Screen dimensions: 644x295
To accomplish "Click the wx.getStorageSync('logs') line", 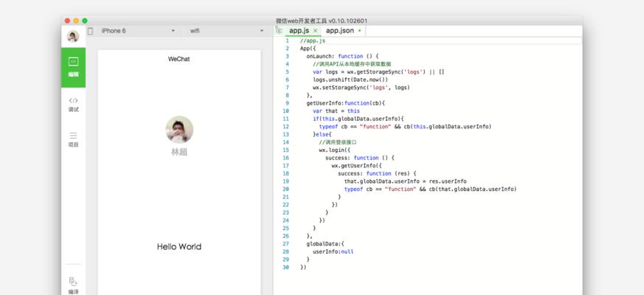I will tap(378, 72).
